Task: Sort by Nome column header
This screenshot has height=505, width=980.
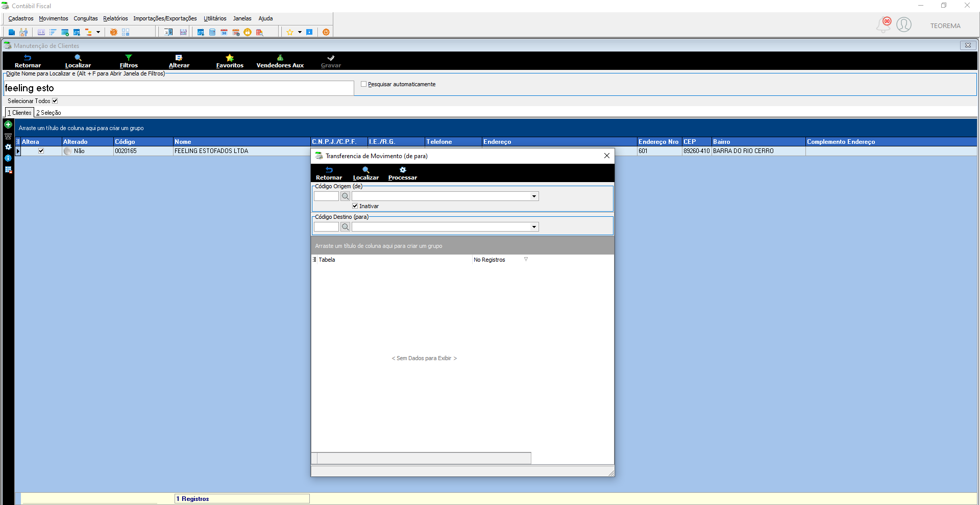Action: tap(242, 142)
